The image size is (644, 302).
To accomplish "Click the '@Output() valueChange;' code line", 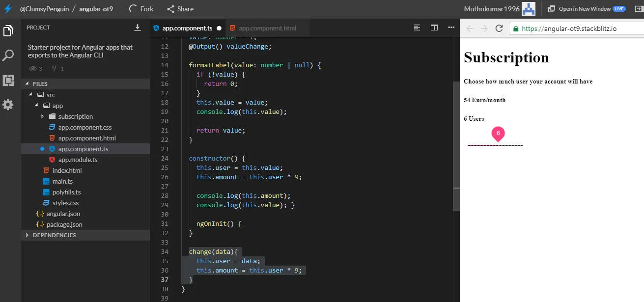I will 230,46.
